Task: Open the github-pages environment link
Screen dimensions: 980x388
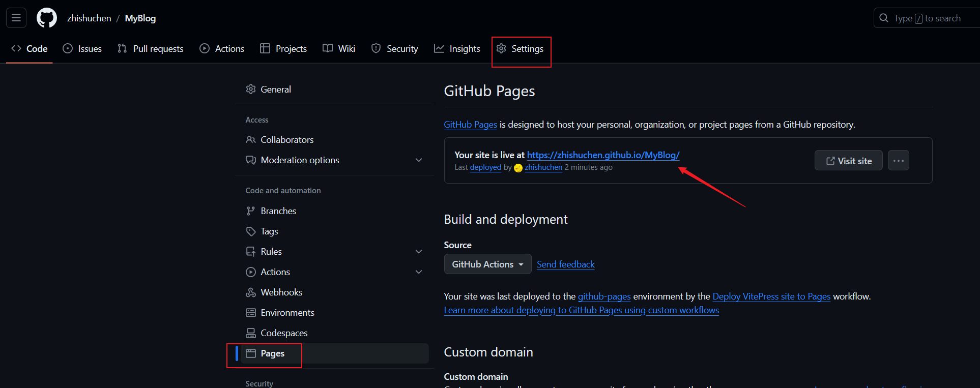Action: tap(604, 296)
